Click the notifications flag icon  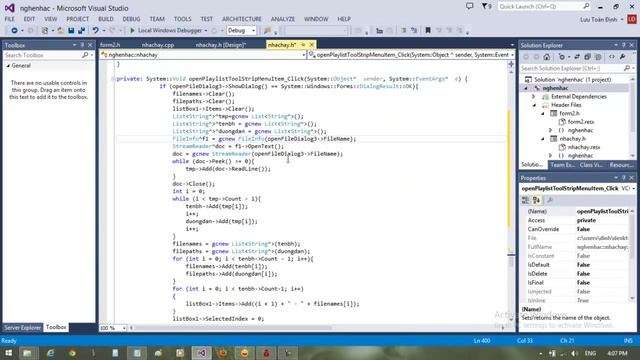(484, 7)
